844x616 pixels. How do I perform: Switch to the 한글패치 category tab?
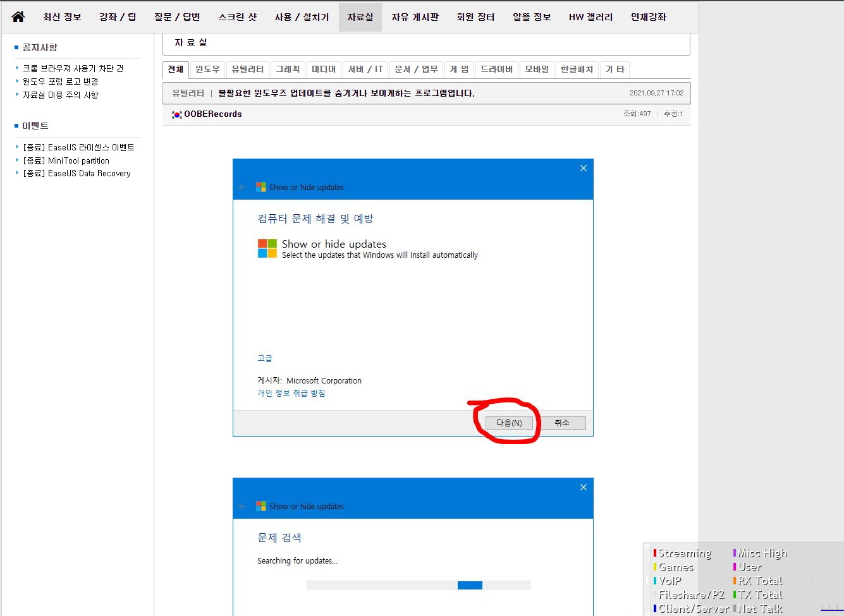(x=577, y=69)
